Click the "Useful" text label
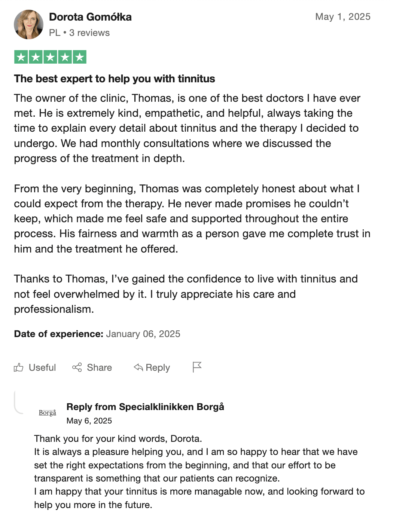 coord(42,368)
